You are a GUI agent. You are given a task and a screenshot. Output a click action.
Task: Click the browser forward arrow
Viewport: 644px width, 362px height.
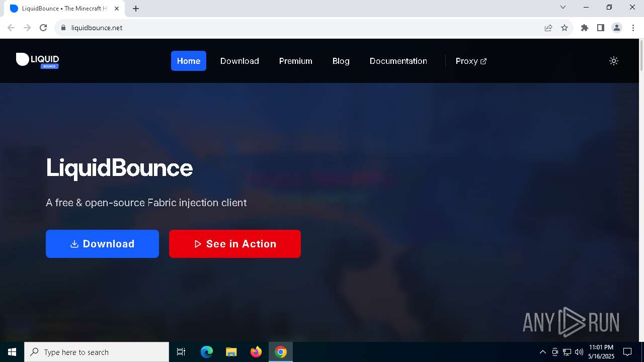point(27,28)
